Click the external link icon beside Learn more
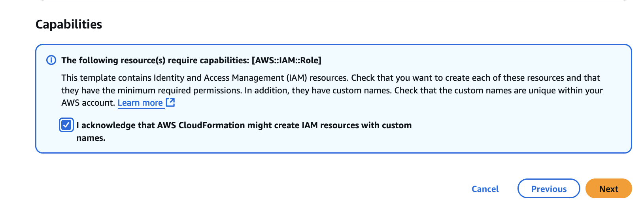The image size is (644, 205). tap(170, 102)
